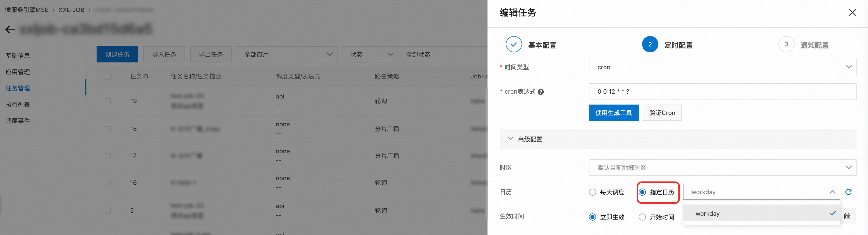Click XXL-JOB breadcrumb link
This screenshot has width=868, height=235.
click(71, 10)
